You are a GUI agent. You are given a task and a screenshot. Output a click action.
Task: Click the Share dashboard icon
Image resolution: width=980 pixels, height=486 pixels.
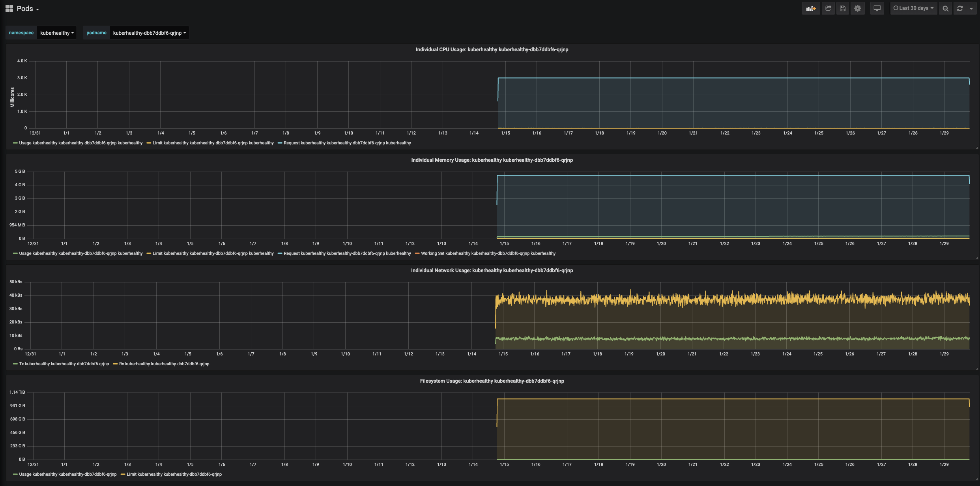tap(828, 8)
